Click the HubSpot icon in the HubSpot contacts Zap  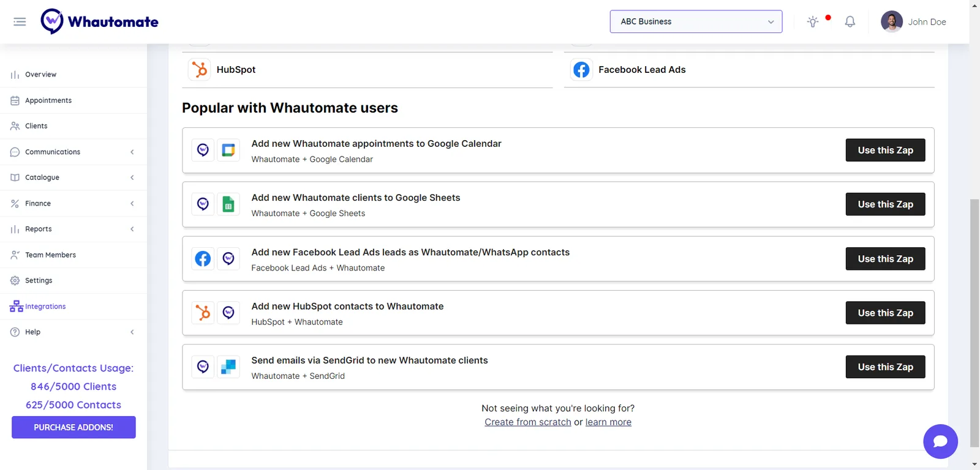pyautogui.click(x=203, y=313)
